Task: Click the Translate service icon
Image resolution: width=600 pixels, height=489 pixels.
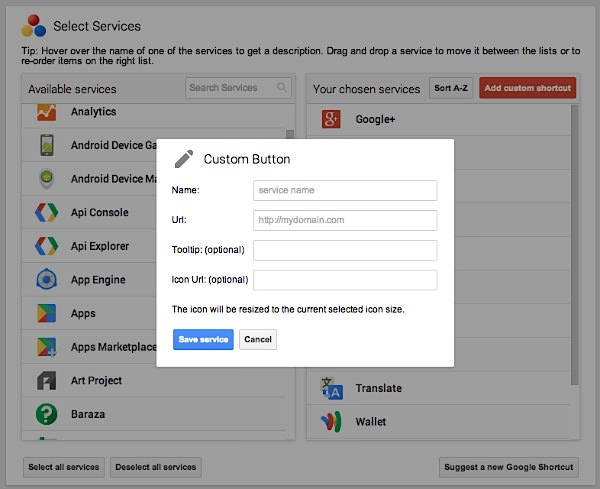Action: click(x=331, y=388)
